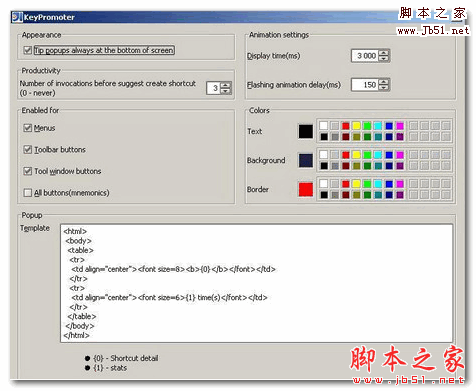The width and height of the screenshot is (476, 391).
Task: Click the "Template" label in Popup section
Action: (x=35, y=228)
